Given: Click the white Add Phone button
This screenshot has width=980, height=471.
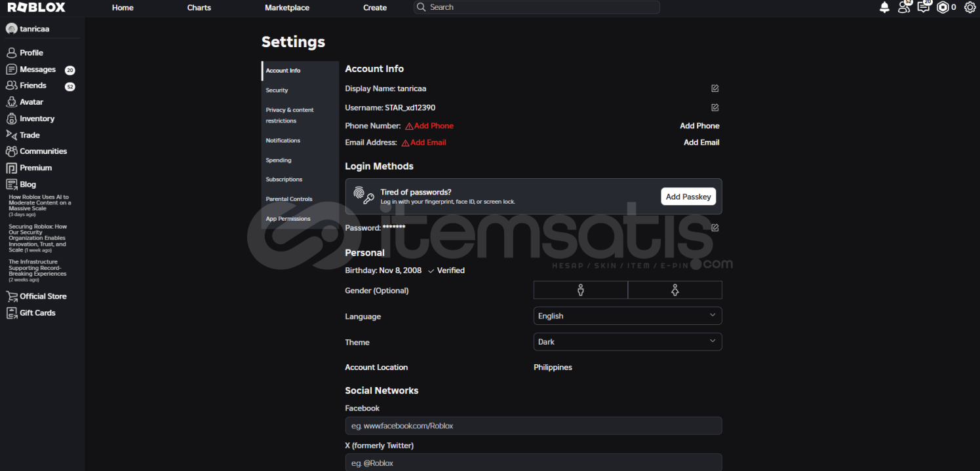Looking at the screenshot, I should click(x=699, y=126).
